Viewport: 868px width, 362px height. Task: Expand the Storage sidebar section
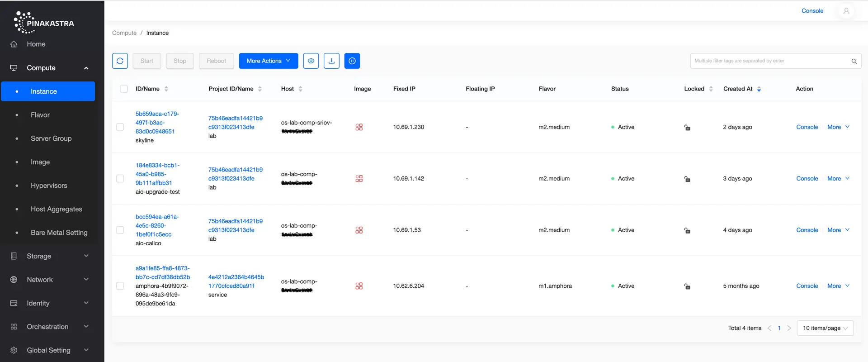(86, 256)
